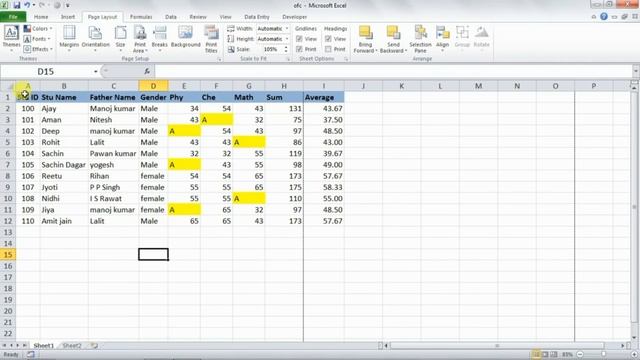Image resolution: width=640 pixels, height=360 pixels.
Task: Click the Name Box showing D15
Action: (x=46, y=71)
